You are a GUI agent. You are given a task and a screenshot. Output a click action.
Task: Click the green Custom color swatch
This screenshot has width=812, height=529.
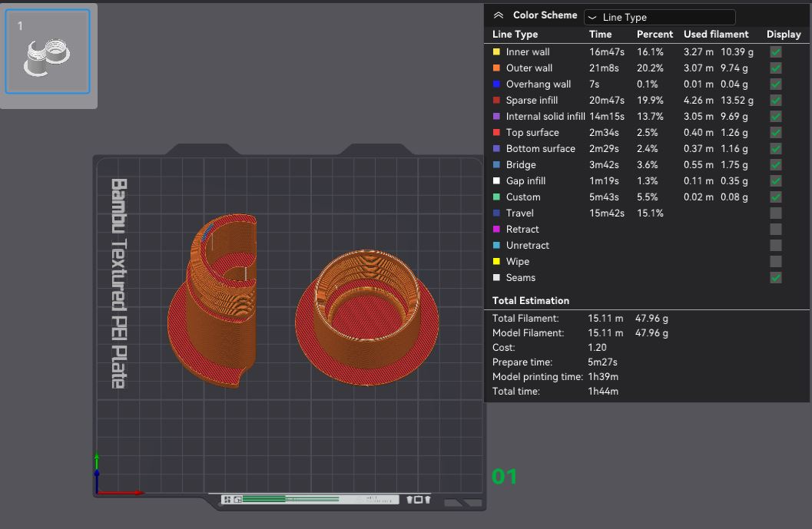click(496, 197)
